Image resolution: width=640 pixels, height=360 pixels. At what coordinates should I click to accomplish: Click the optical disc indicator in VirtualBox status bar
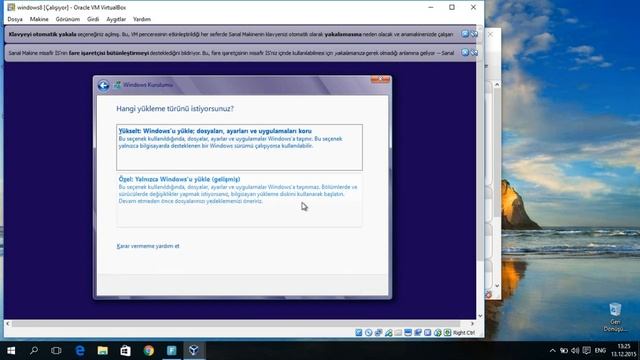pos(369,333)
